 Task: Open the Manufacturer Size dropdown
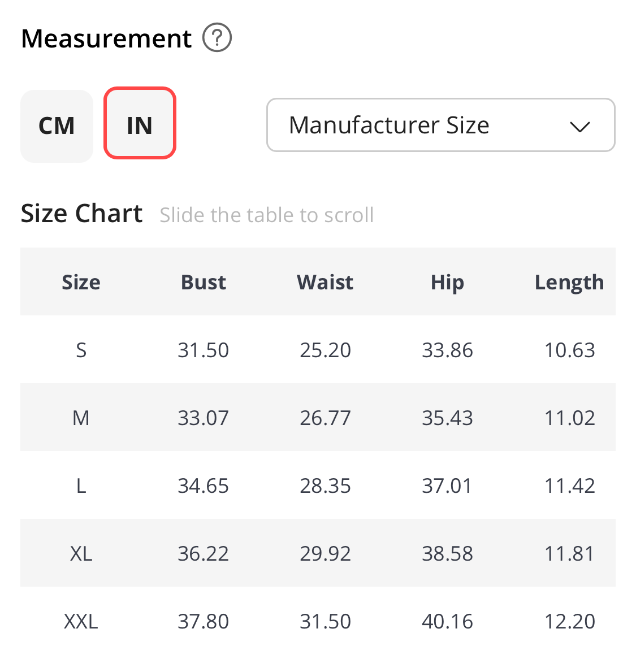click(440, 125)
